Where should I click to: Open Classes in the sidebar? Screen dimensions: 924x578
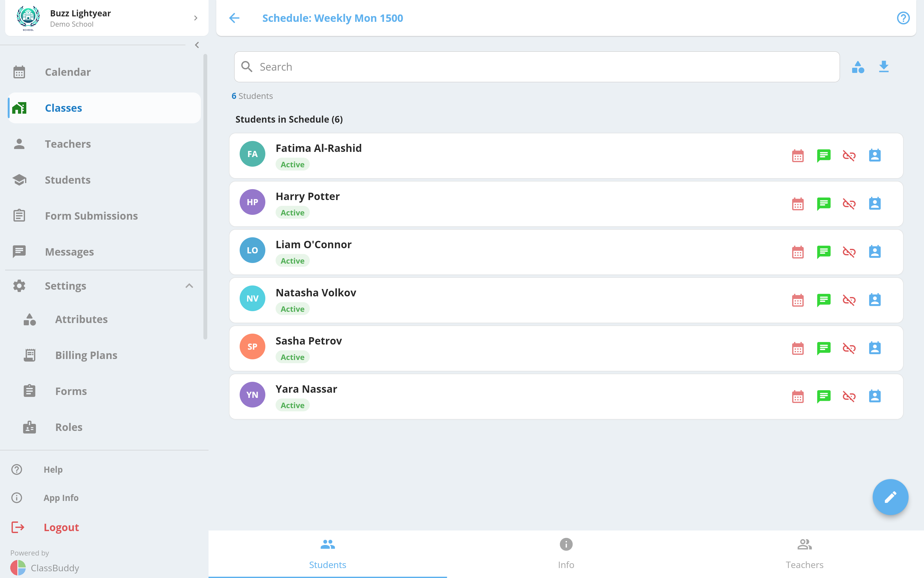coord(104,108)
